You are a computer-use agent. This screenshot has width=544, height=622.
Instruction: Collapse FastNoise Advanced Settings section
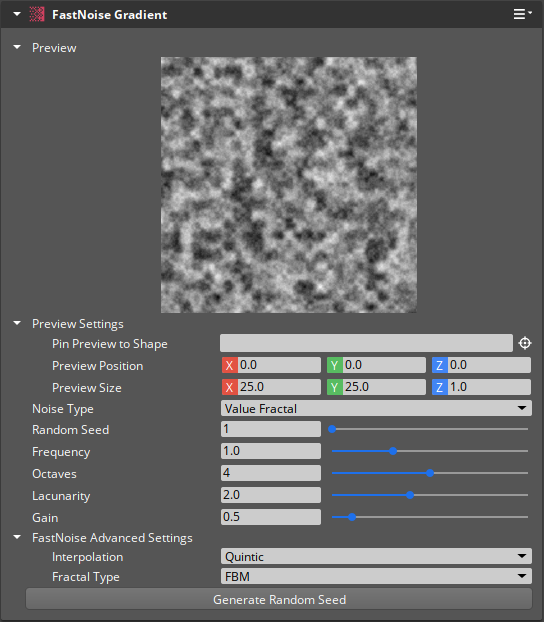[17, 537]
